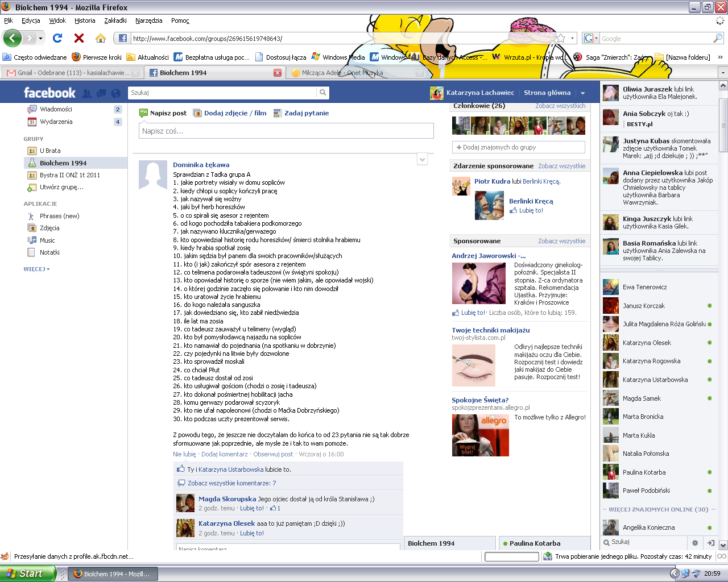Screen dimensions: 728x582
Task: Click the red stop loading icon
Action: click(x=79, y=38)
